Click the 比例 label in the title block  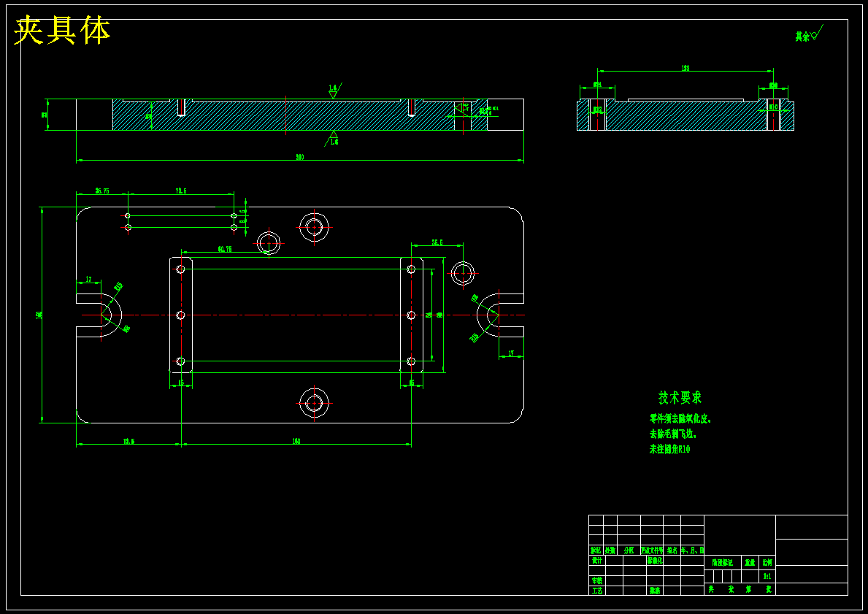(x=767, y=562)
